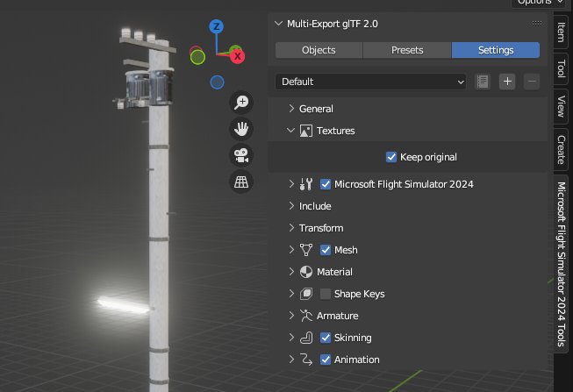Collapse the Textures section
This screenshot has height=392, width=573.
(x=292, y=131)
